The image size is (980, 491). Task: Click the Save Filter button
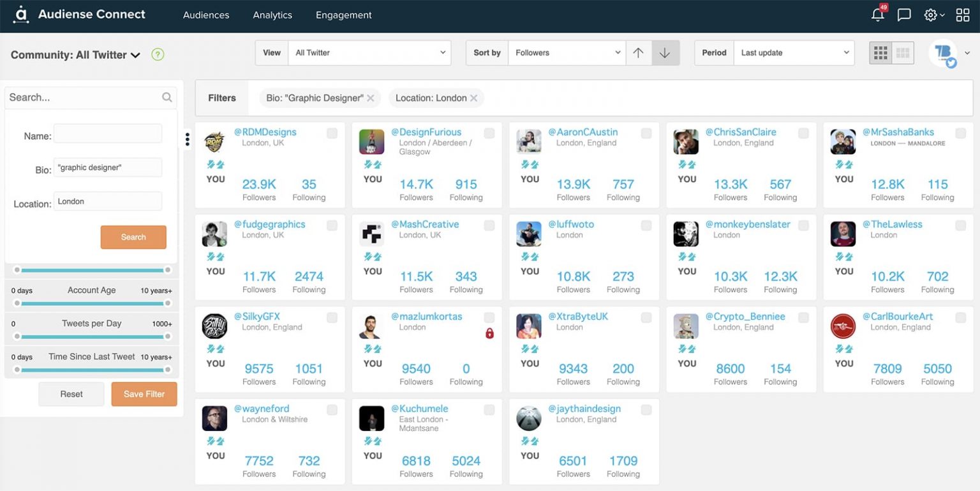[x=144, y=394]
